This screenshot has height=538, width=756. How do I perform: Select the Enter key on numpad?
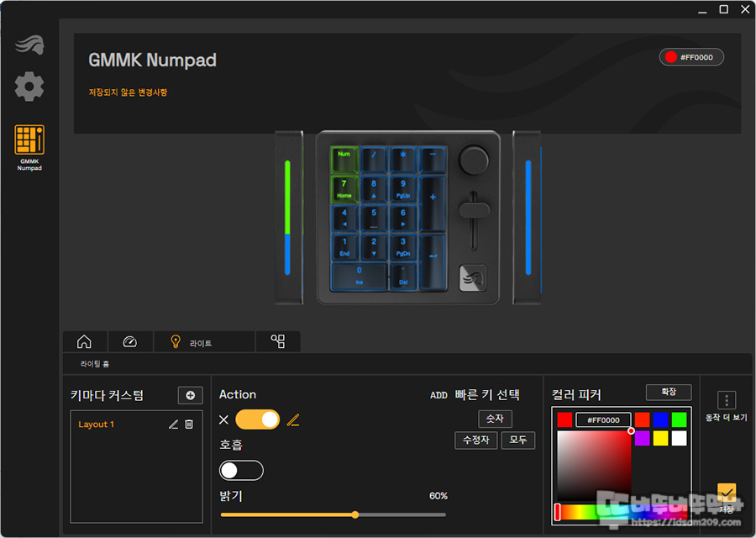pyautogui.click(x=433, y=262)
